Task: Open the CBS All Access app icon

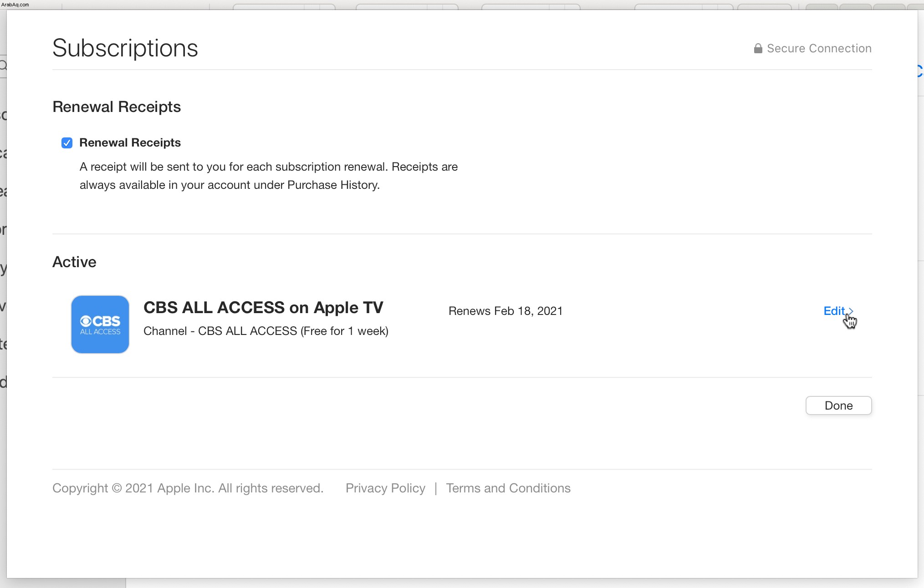Action: click(x=100, y=324)
